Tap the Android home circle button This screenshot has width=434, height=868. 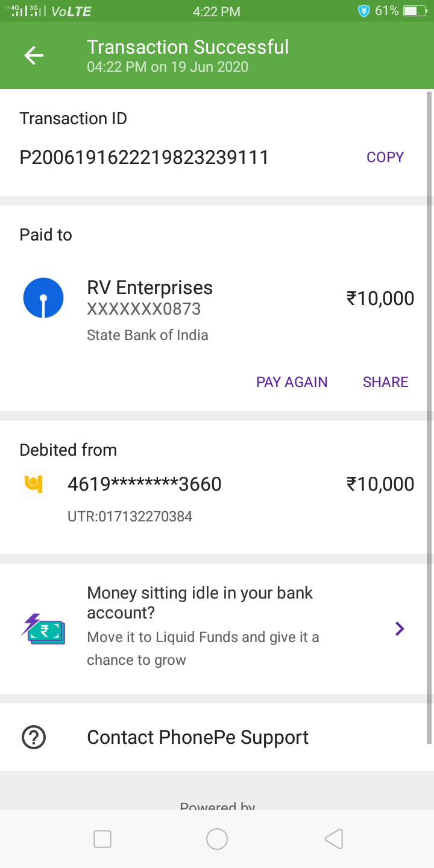tap(217, 839)
